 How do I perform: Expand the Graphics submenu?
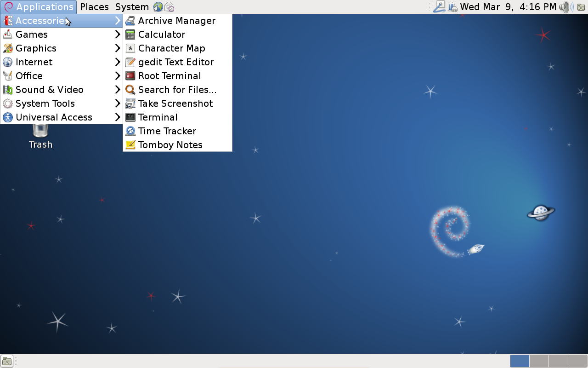coord(62,48)
